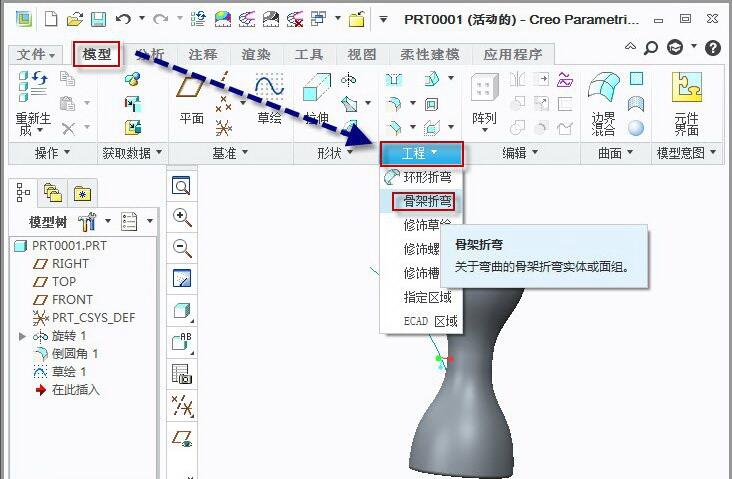Viewport: 732px width, 479px height.
Task: Open Help with the question mark icon
Action: coord(713,47)
